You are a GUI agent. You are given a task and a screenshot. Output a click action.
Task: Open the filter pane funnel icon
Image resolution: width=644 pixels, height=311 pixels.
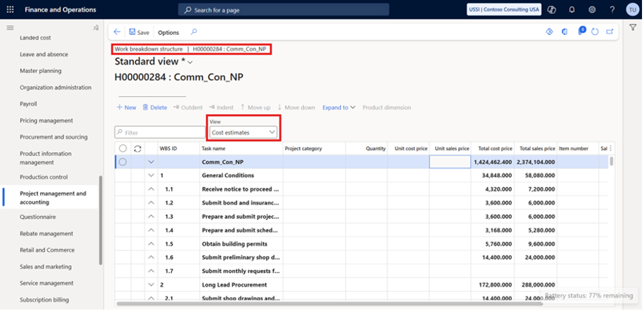(x=633, y=27)
